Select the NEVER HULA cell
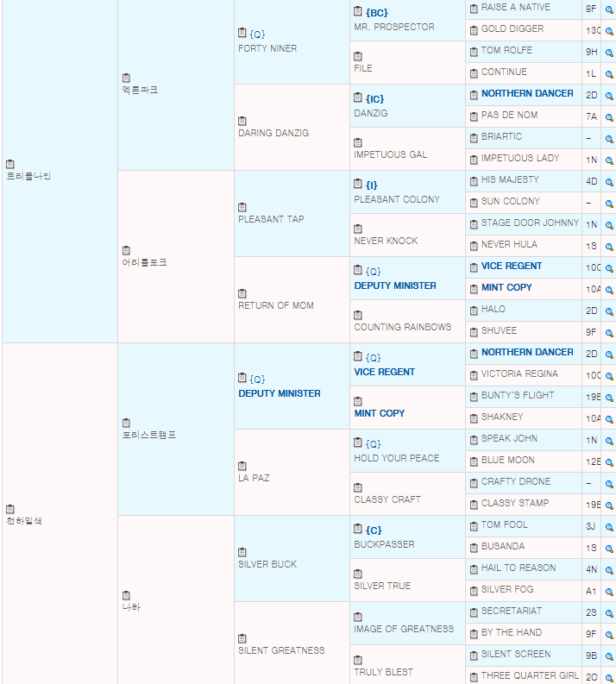Screen dimensions: 616x684 pos(524,246)
